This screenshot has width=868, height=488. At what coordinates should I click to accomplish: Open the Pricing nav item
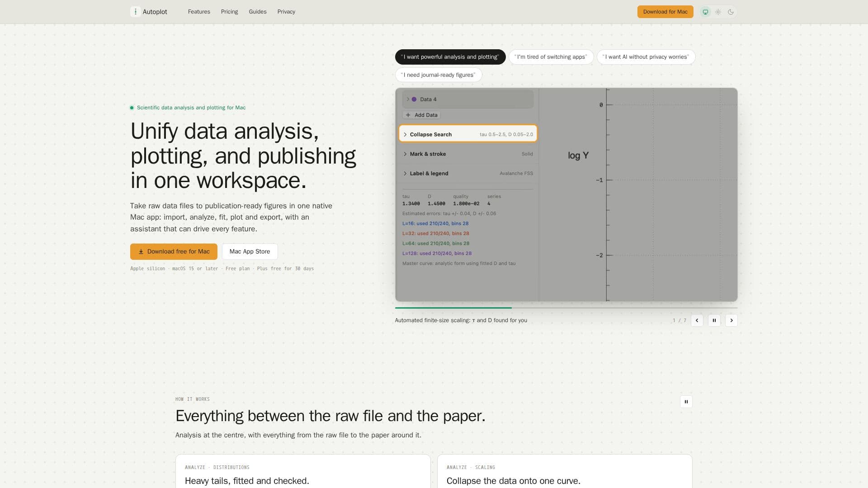[229, 12]
